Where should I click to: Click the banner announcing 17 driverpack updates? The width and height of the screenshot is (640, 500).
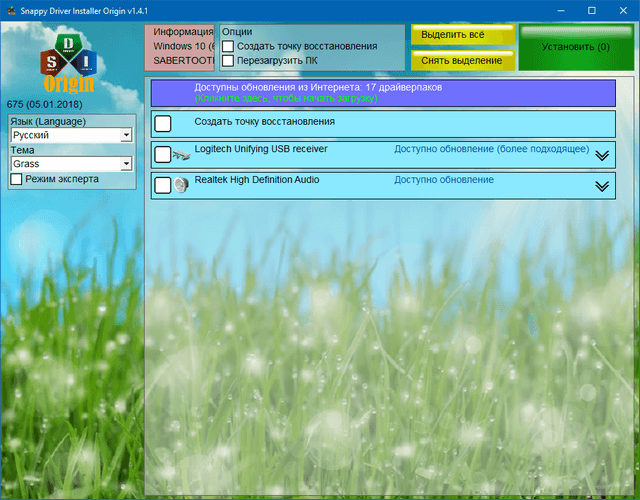pos(383,93)
